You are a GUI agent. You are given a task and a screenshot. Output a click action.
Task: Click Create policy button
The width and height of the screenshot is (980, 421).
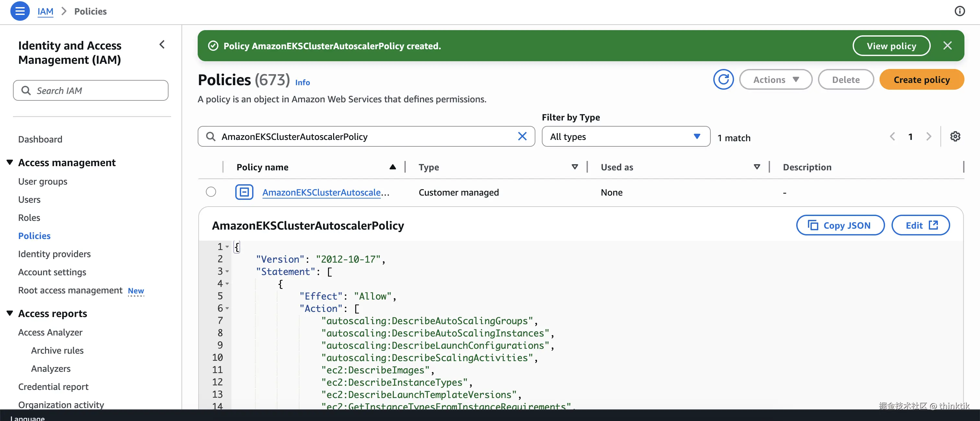(x=921, y=79)
